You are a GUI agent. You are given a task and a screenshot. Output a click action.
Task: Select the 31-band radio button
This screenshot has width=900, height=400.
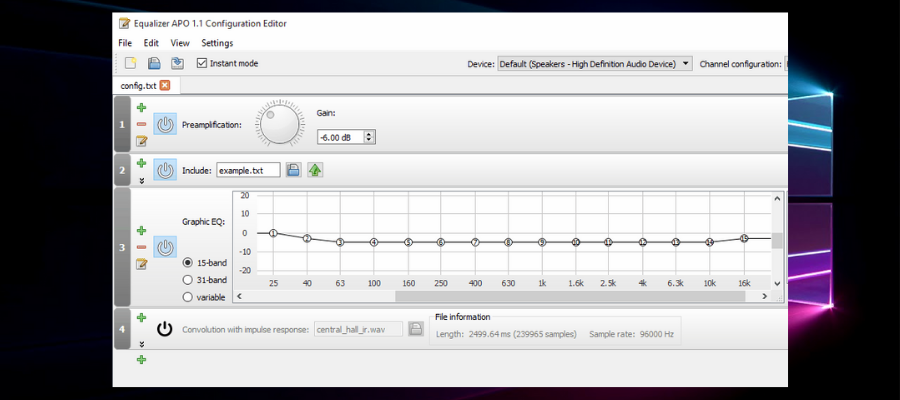[x=187, y=279]
